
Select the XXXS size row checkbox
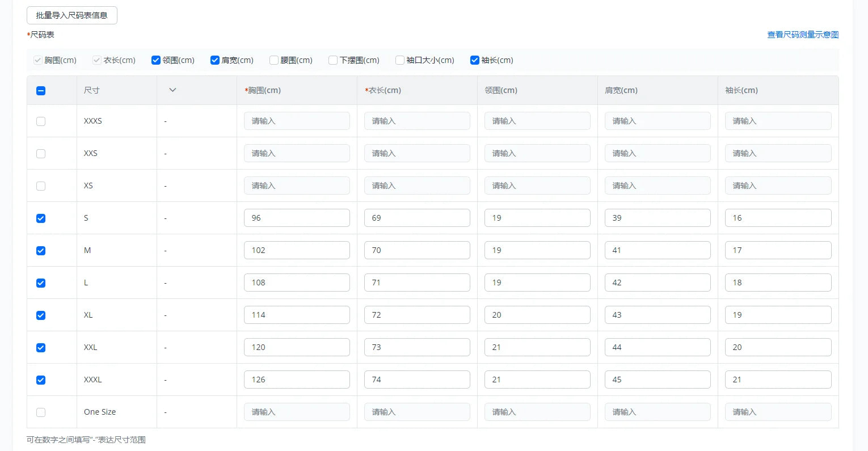(41, 121)
